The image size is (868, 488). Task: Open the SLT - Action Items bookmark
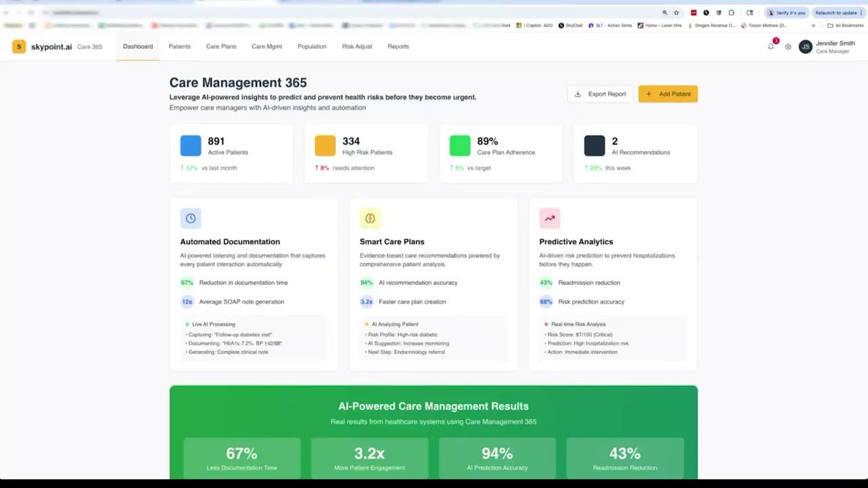610,26
